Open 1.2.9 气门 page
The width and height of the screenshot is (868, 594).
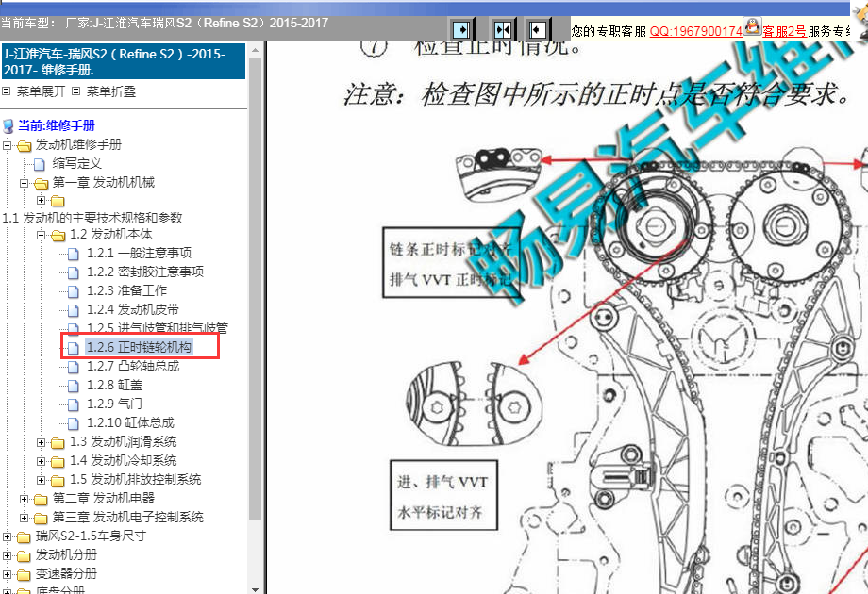point(114,404)
